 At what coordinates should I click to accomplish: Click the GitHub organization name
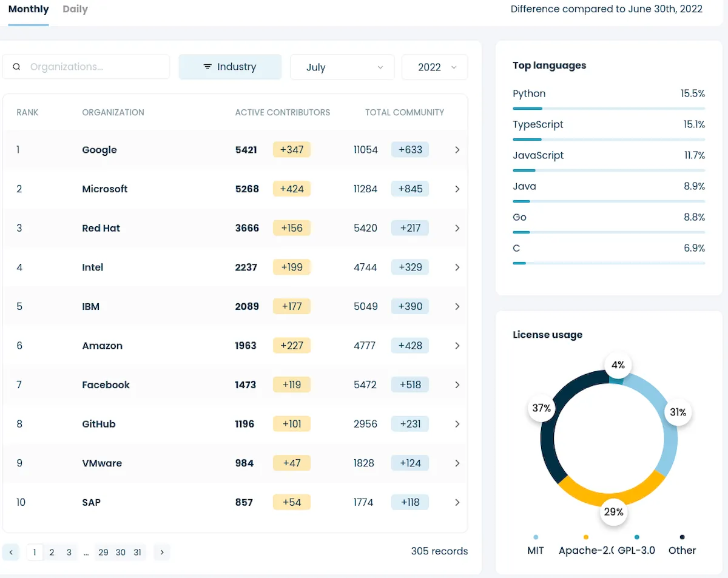point(99,424)
